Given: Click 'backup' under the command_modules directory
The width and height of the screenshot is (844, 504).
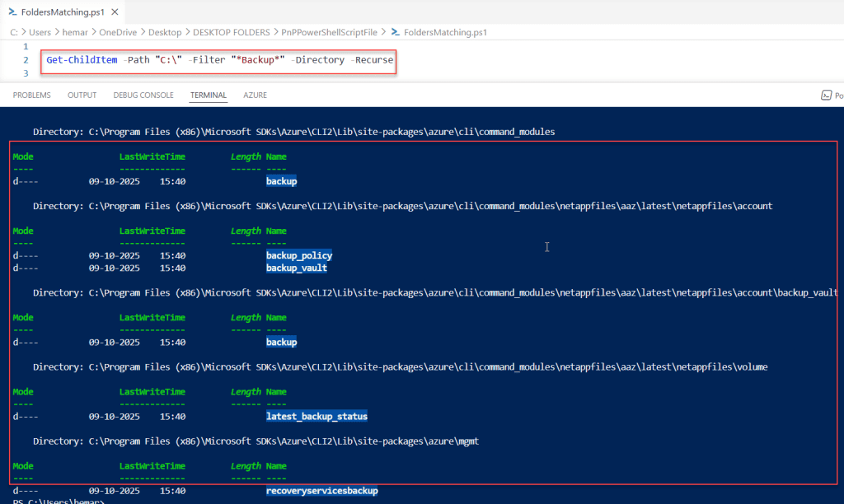Looking at the screenshot, I should pyautogui.click(x=282, y=181).
